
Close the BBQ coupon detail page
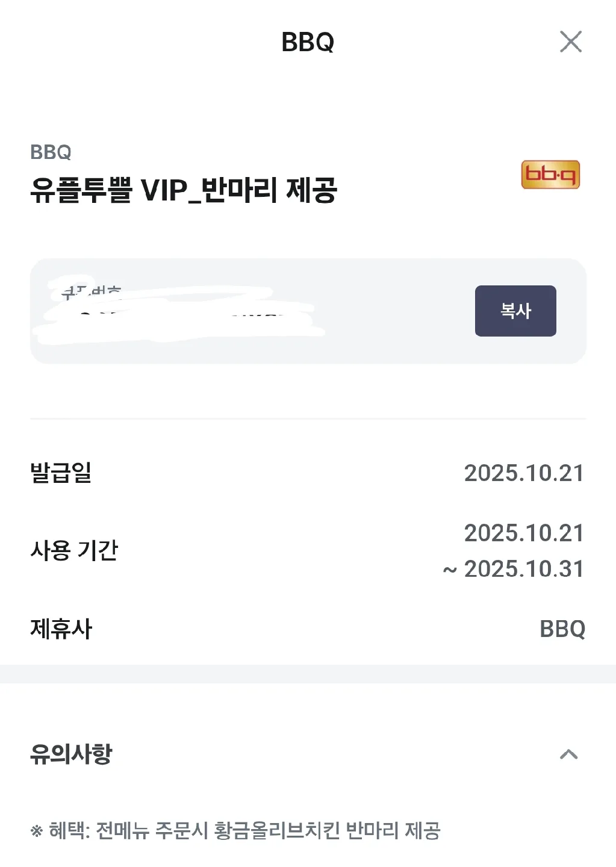[570, 42]
